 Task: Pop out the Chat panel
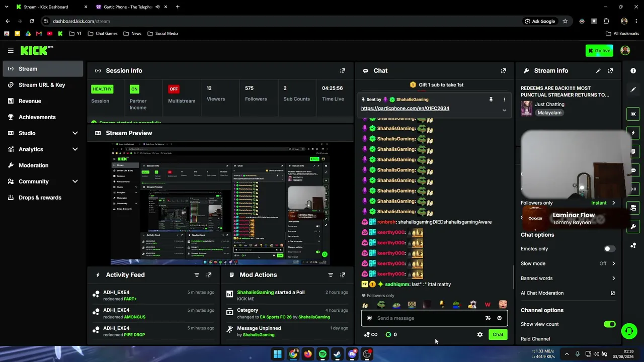tap(503, 71)
